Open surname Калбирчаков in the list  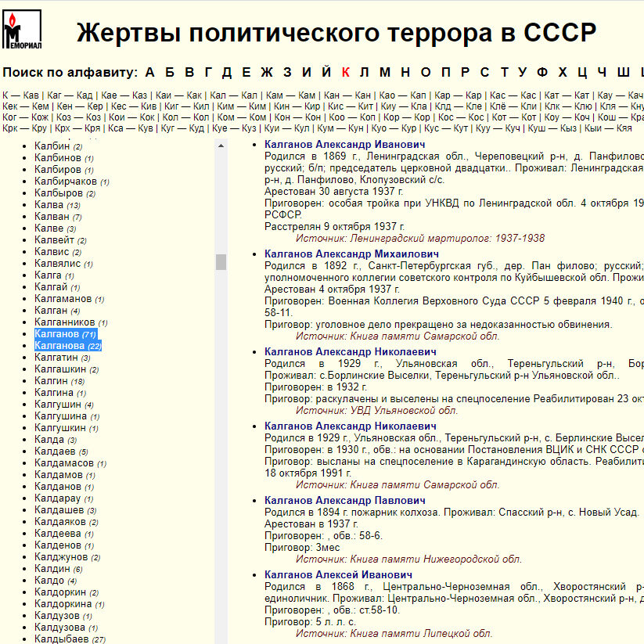pyautogui.click(x=66, y=182)
